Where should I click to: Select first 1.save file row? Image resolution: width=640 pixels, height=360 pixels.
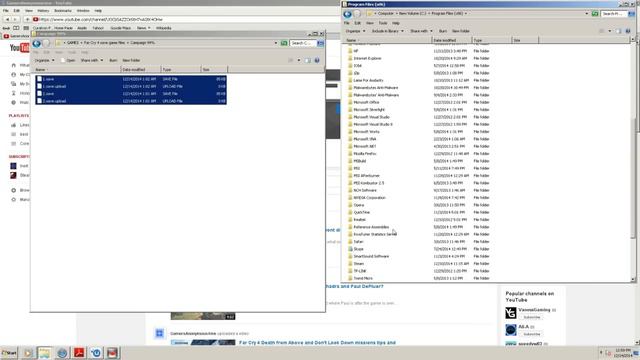click(131, 79)
